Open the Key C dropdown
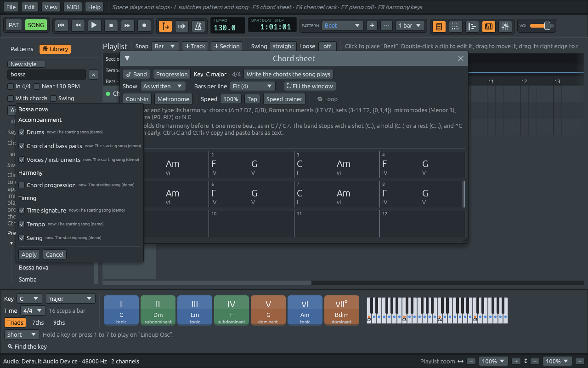 coord(29,299)
